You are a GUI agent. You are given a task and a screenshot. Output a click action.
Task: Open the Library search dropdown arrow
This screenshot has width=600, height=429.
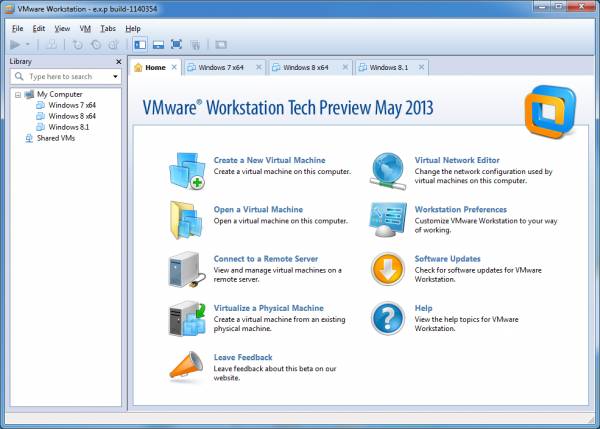[x=115, y=77]
